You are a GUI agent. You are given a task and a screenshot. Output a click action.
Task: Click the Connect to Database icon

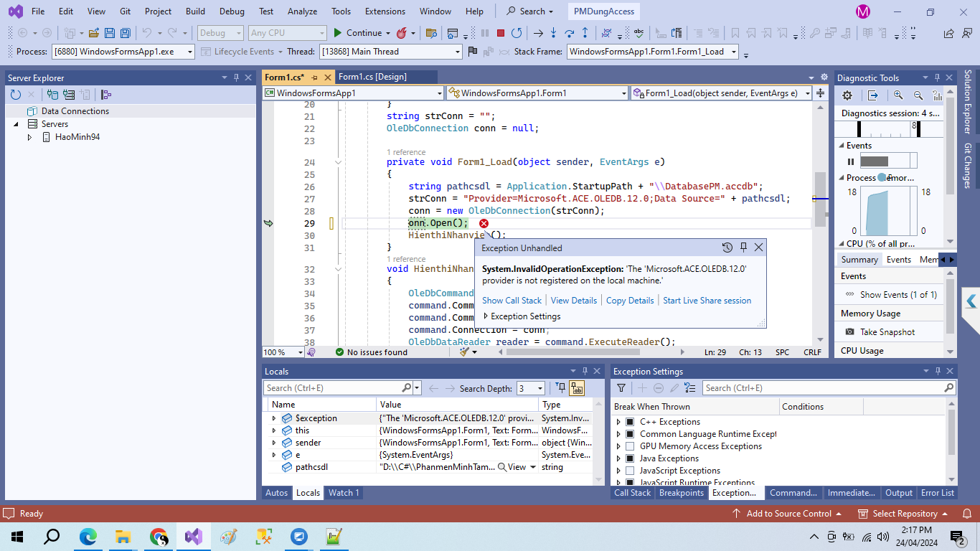tap(52, 95)
